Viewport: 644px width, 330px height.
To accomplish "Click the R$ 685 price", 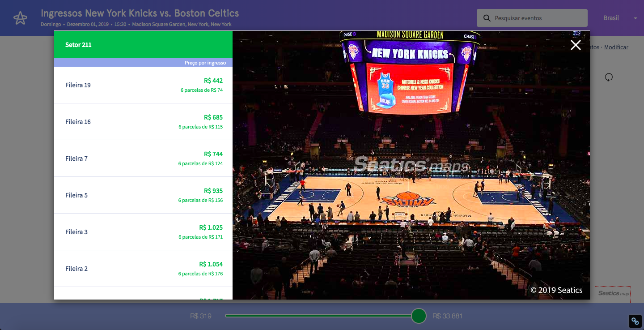I will click(x=213, y=117).
